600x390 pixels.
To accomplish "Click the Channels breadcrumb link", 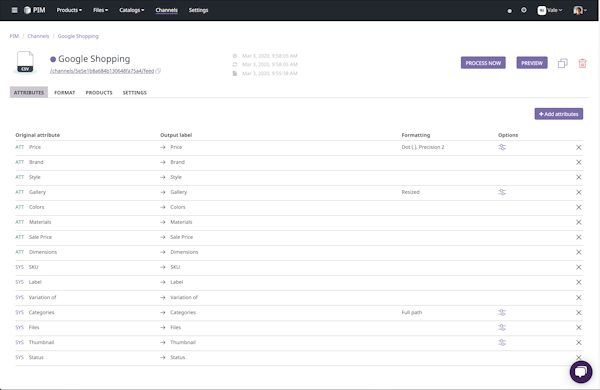I will [38, 36].
